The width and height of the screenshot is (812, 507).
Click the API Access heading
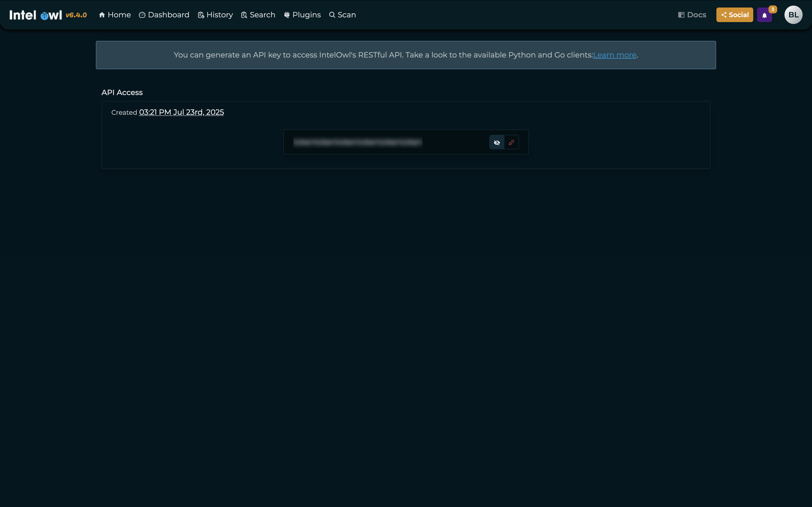tap(122, 92)
